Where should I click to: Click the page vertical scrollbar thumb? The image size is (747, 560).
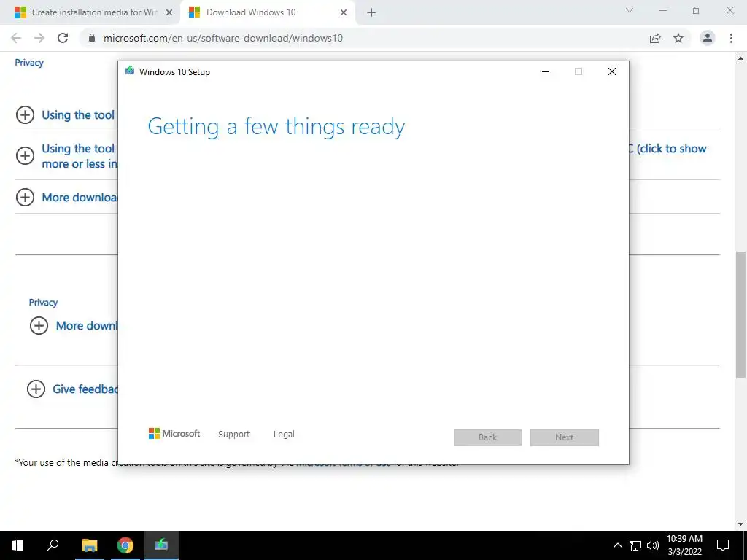pos(741,314)
